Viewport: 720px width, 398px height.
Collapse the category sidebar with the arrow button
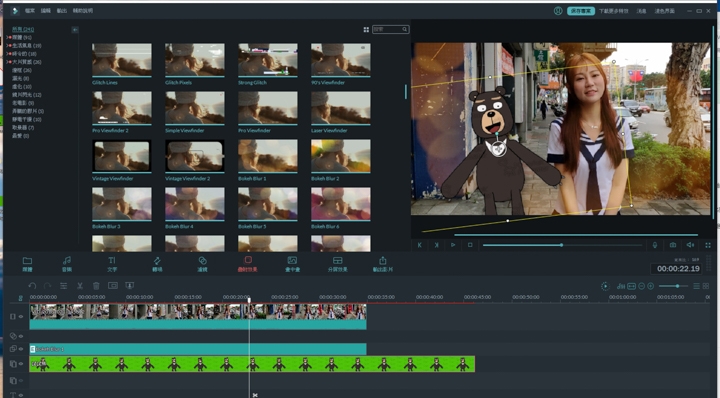75,30
